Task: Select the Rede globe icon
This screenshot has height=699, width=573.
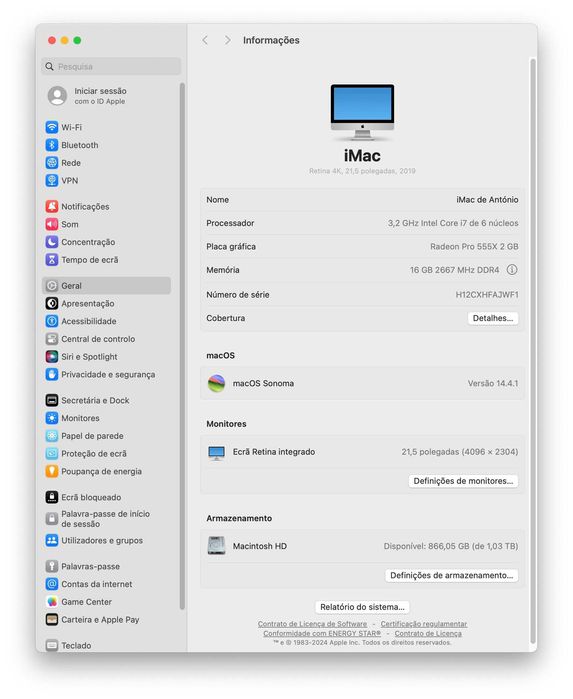Action: tap(52, 163)
